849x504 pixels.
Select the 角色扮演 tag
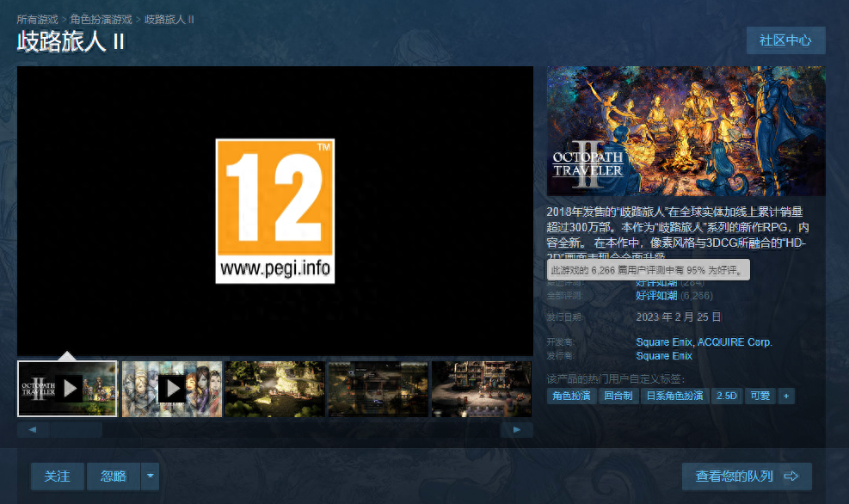click(x=571, y=396)
